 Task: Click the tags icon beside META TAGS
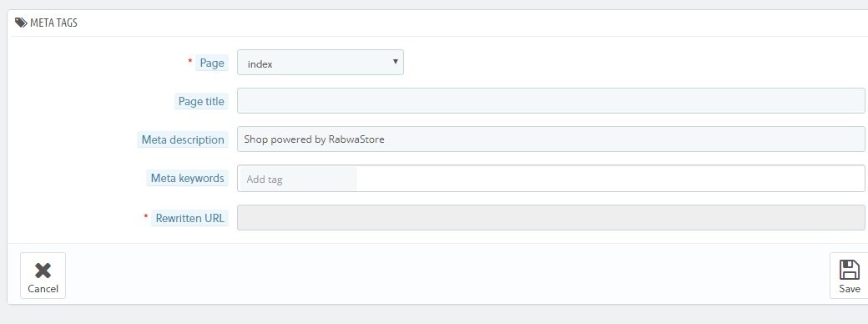[21, 23]
